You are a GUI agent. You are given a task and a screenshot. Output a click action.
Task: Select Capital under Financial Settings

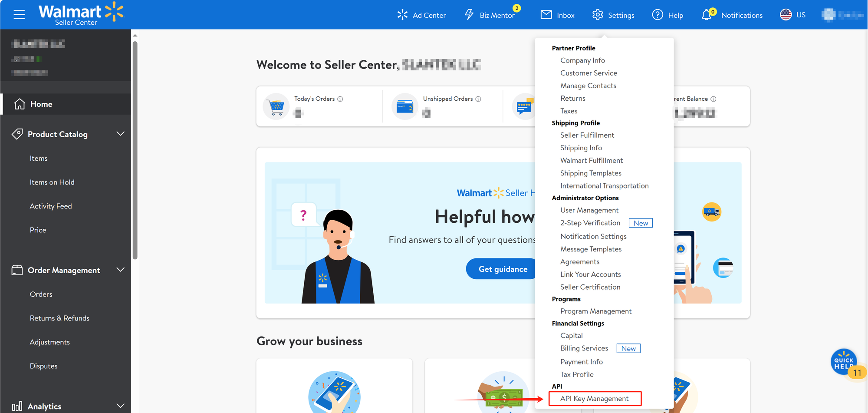tap(572, 335)
